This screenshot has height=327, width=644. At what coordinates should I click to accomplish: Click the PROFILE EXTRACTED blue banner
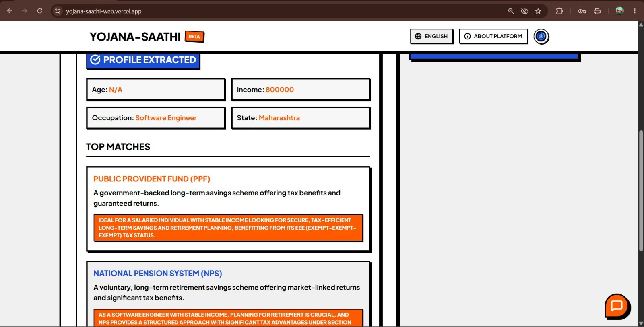[x=143, y=60]
